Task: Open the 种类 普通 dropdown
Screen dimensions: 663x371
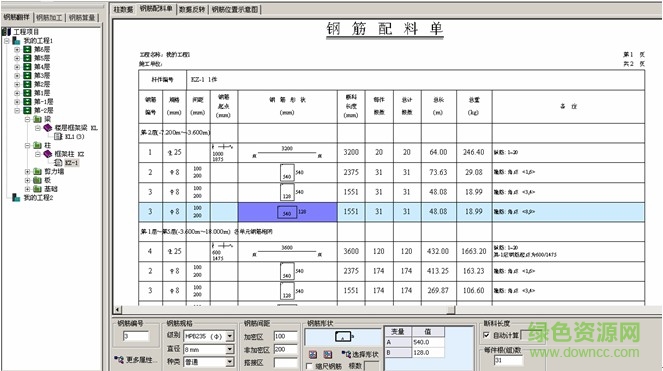Action: (230, 362)
